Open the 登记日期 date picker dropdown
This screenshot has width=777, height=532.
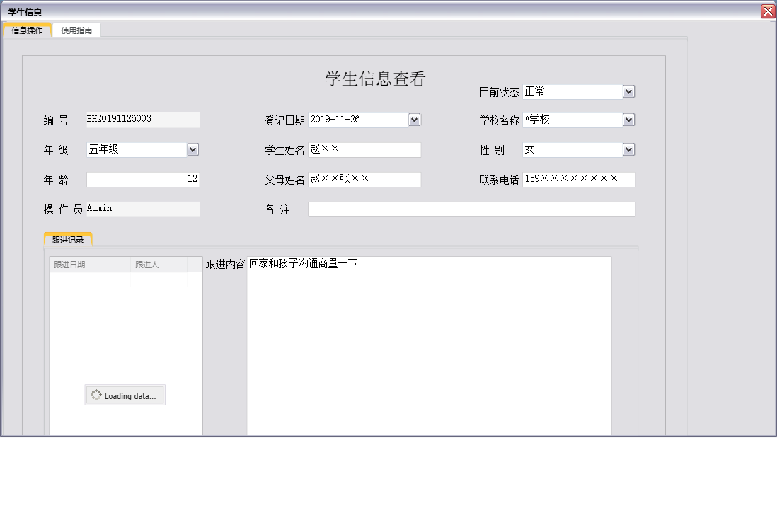415,120
